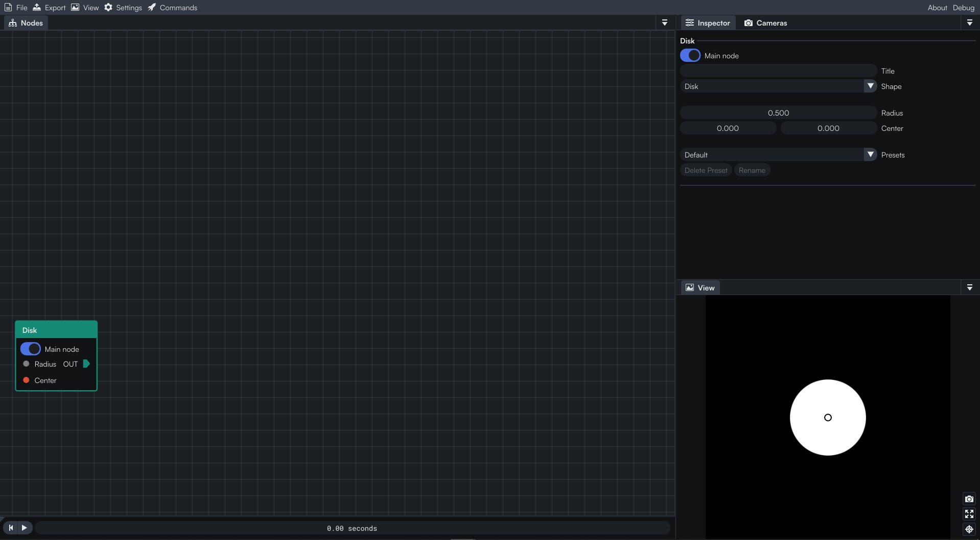Click the Center label in Inspector
Viewport: 980px width, 540px height.
coord(892,128)
